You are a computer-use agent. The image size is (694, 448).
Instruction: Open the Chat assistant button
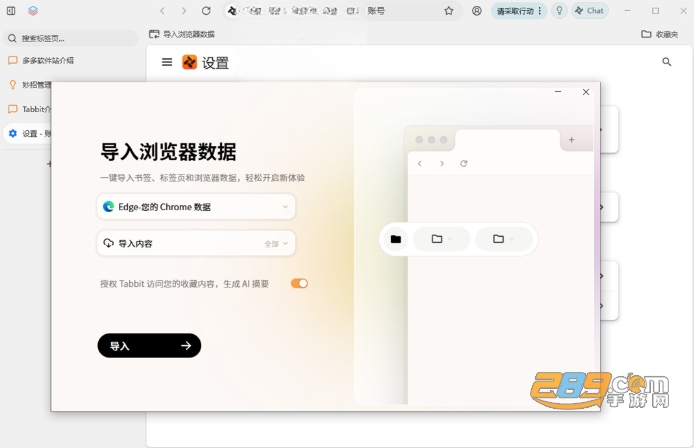[x=590, y=11]
